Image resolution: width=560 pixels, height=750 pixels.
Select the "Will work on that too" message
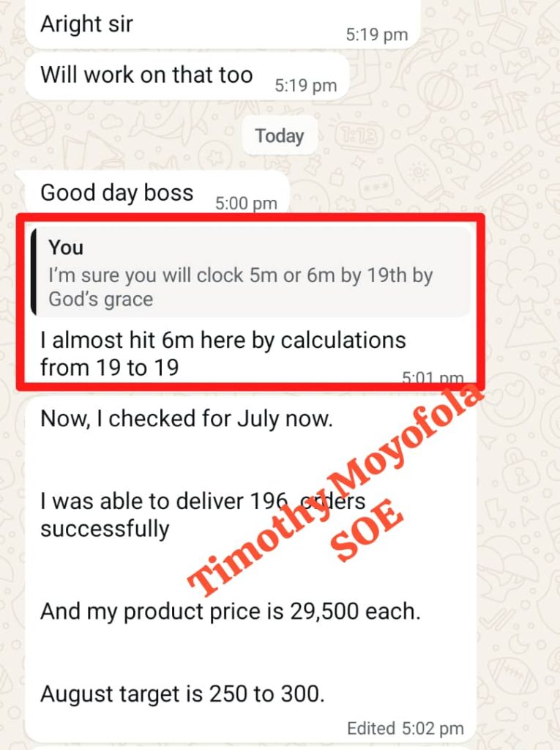[187, 76]
